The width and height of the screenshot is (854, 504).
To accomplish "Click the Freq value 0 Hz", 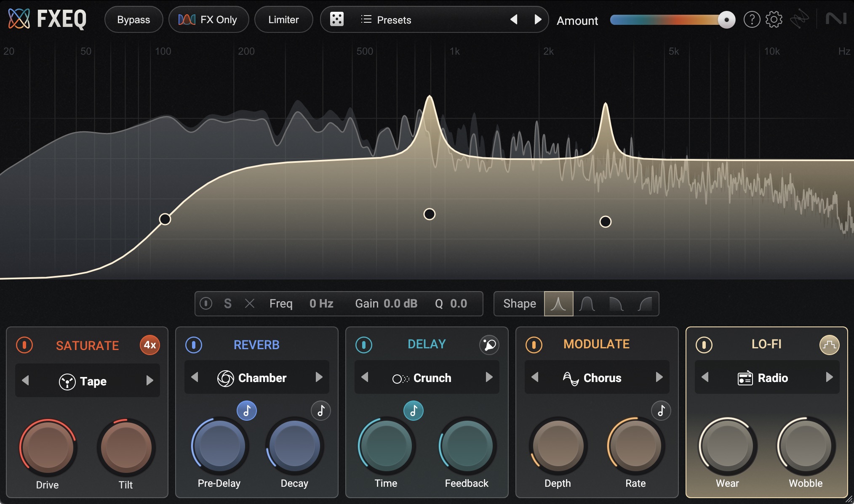I will (x=321, y=303).
